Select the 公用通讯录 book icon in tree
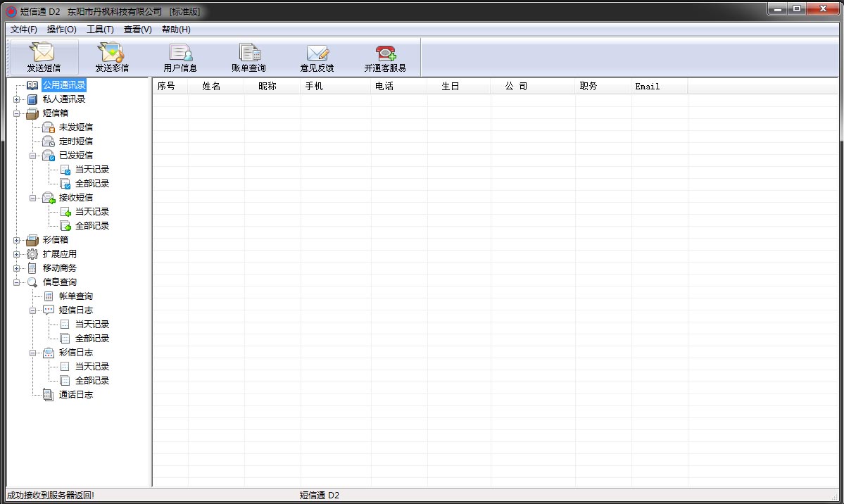Image resolution: width=844 pixels, height=504 pixels. (32, 85)
